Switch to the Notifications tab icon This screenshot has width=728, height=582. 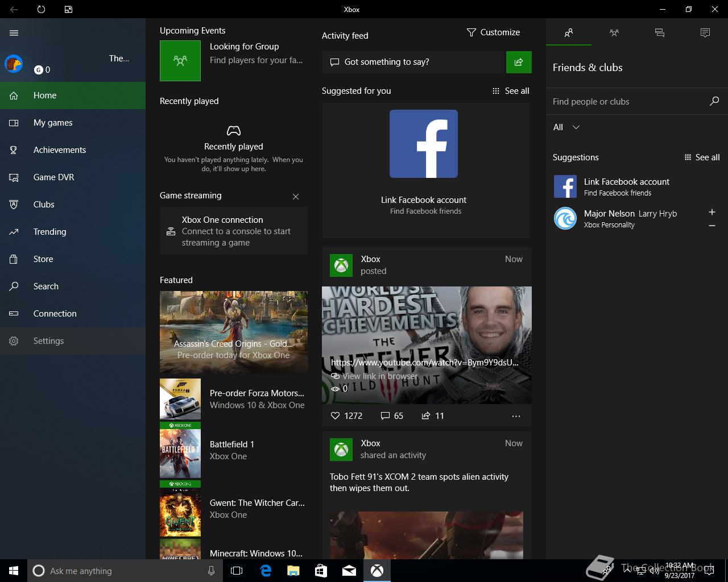tap(705, 33)
